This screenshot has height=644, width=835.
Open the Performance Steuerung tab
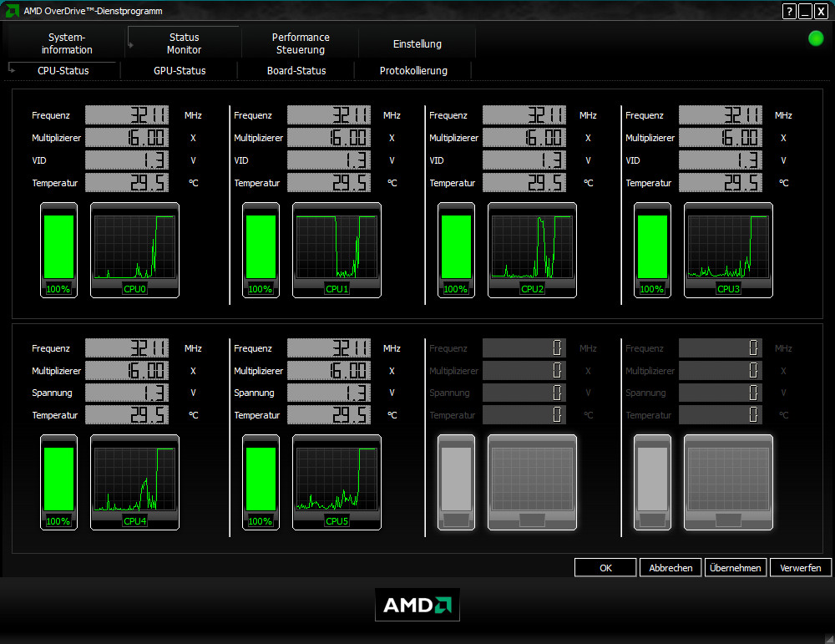pyautogui.click(x=301, y=43)
